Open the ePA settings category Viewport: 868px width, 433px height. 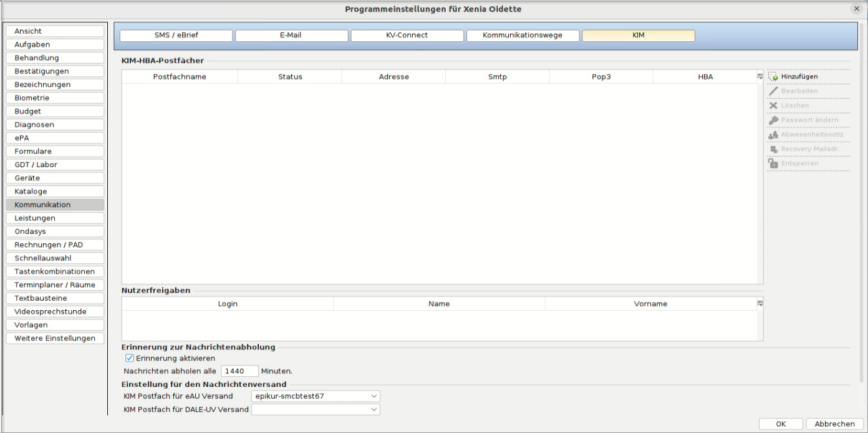(55, 138)
